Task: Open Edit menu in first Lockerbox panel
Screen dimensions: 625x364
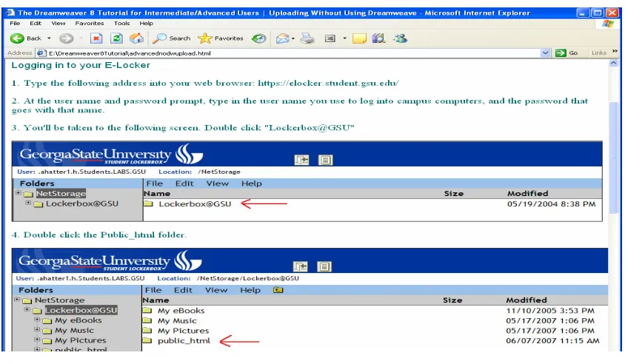Action: pyautogui.click(x=184, y=183)
